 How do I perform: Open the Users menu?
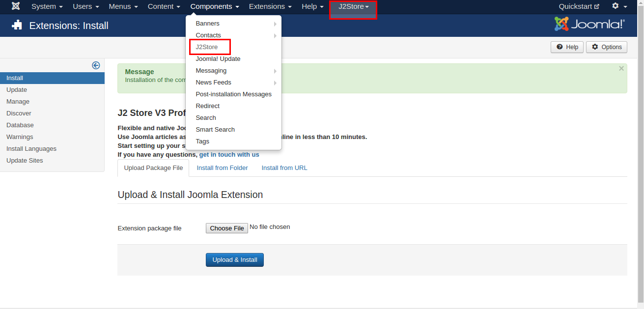click(86, 6)
